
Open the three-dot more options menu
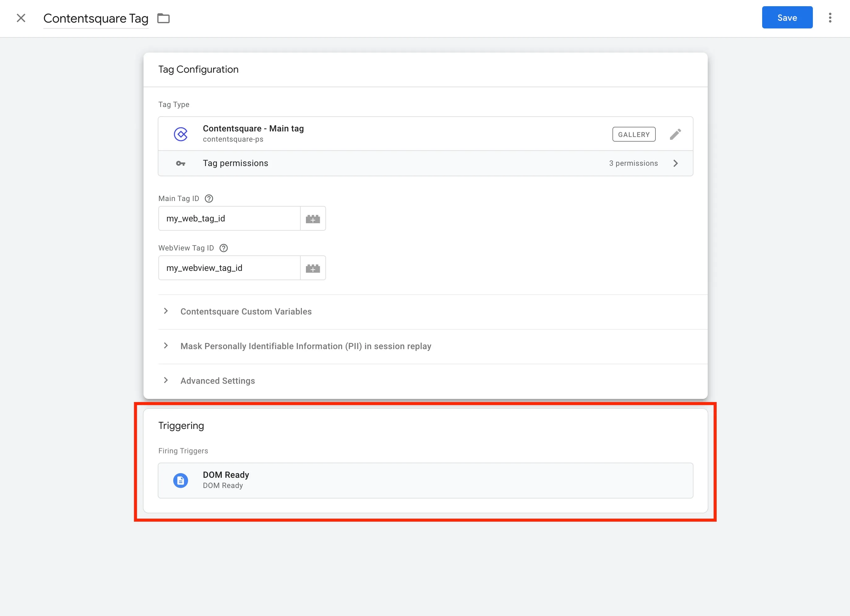tap(830, 18)
